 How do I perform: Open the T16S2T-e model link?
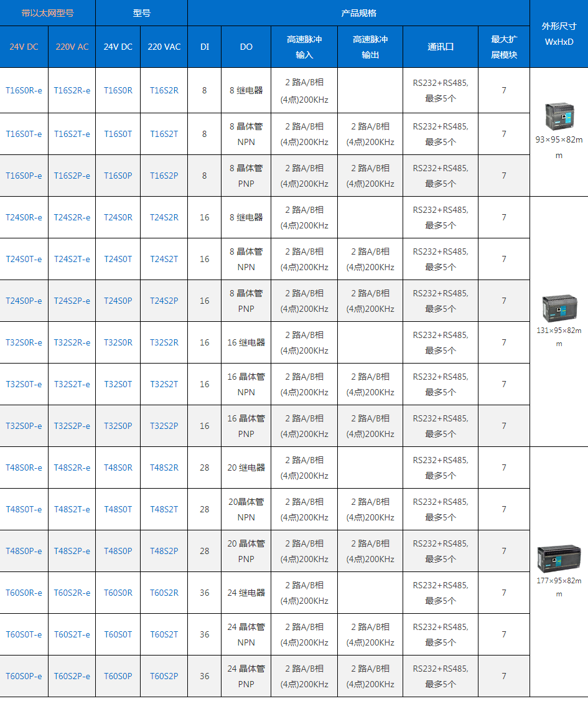pyautogui.click(x=72, y=134)
